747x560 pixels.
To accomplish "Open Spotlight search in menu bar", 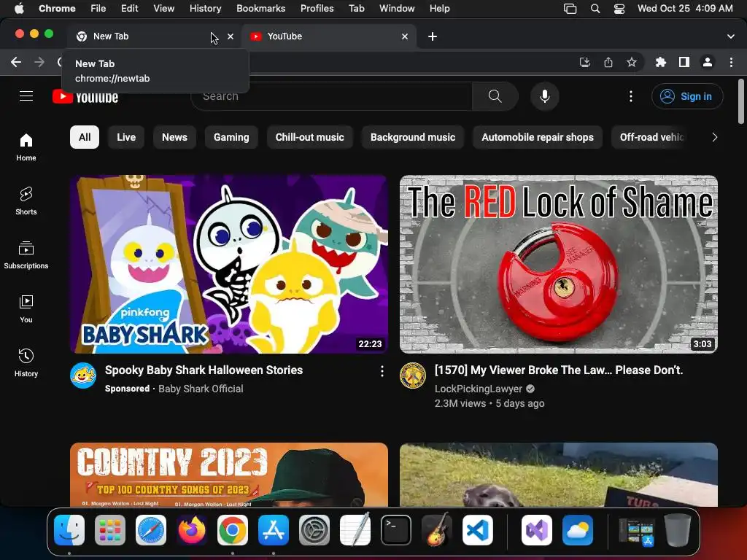I will click(595, 9).
